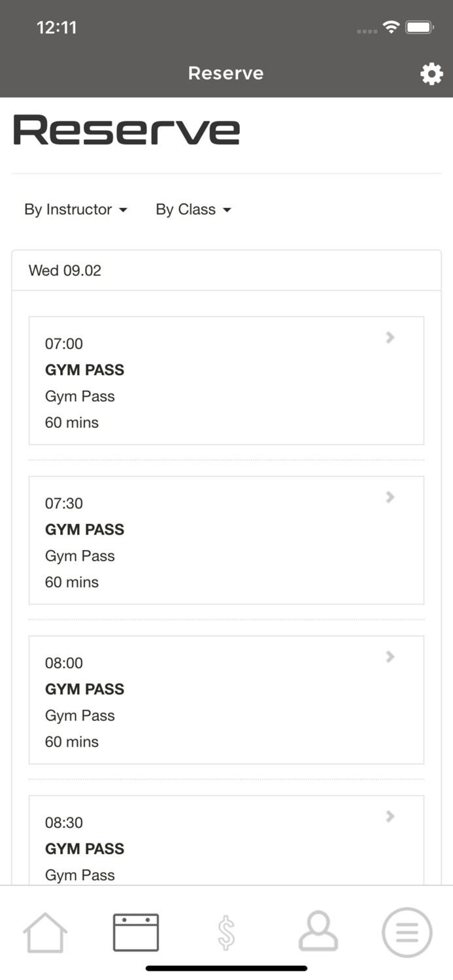Choose the 08:00 GYM PASS session card
453x980 pixels.
coord(226,700)
